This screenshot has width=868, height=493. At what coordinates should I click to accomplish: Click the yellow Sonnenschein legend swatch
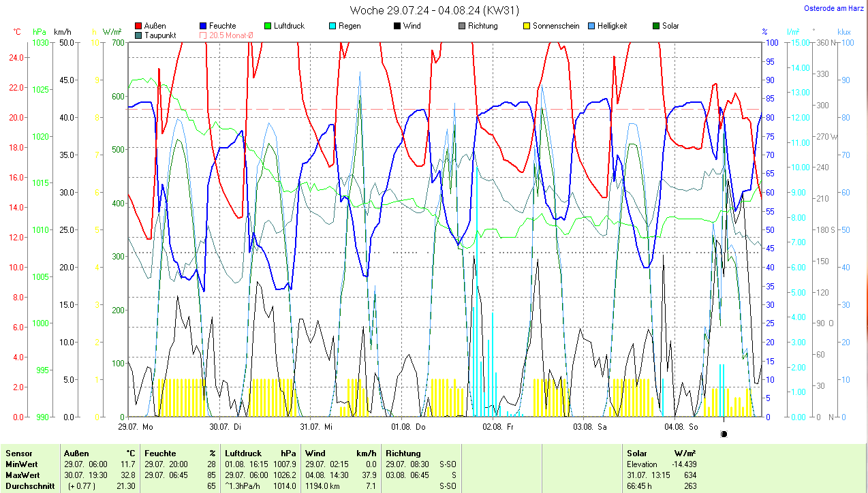click(526, 26)
